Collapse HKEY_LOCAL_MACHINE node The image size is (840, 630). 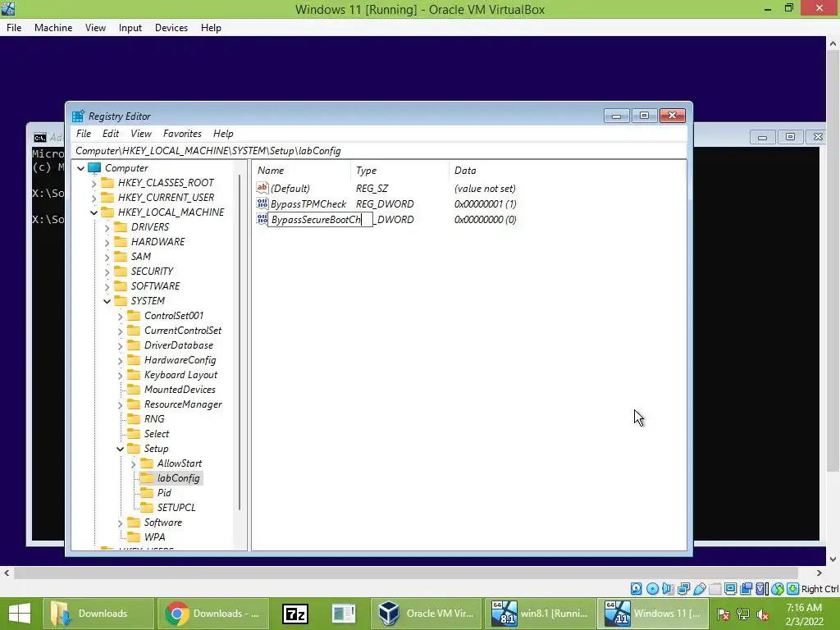[x=94, y=212]
